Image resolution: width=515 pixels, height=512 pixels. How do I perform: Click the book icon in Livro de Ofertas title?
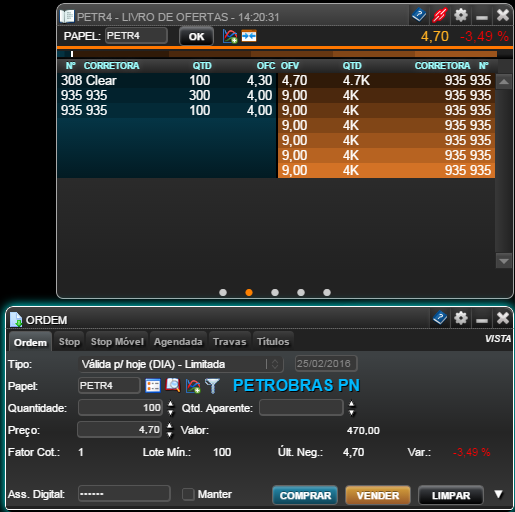click(x=67, y=16)
